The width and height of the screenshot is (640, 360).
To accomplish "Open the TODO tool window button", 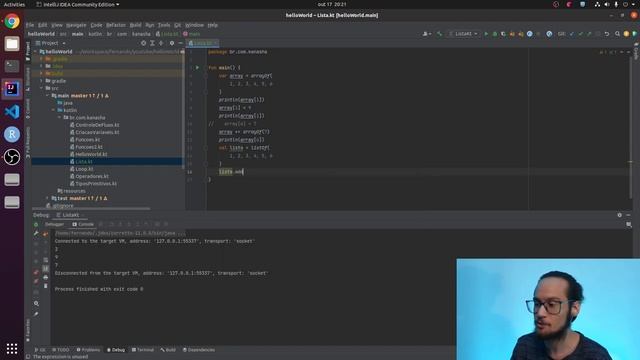I will [x=61, y=350].
